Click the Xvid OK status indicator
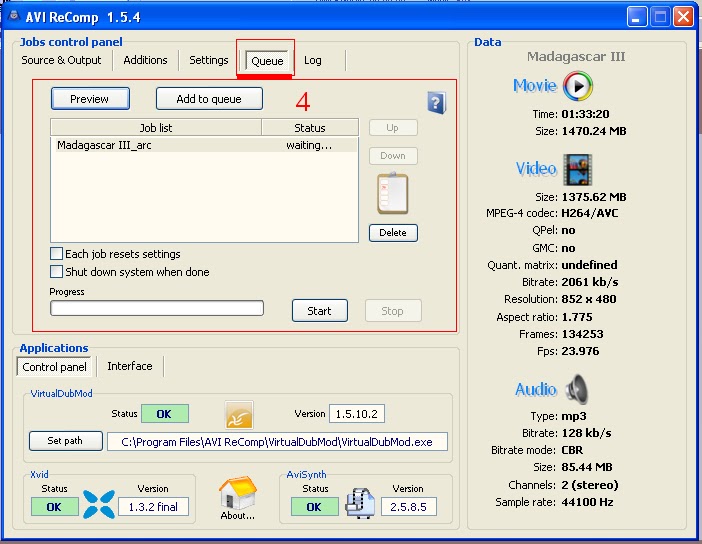This screenshot has width=702, height=544. [x=55, y=507]
